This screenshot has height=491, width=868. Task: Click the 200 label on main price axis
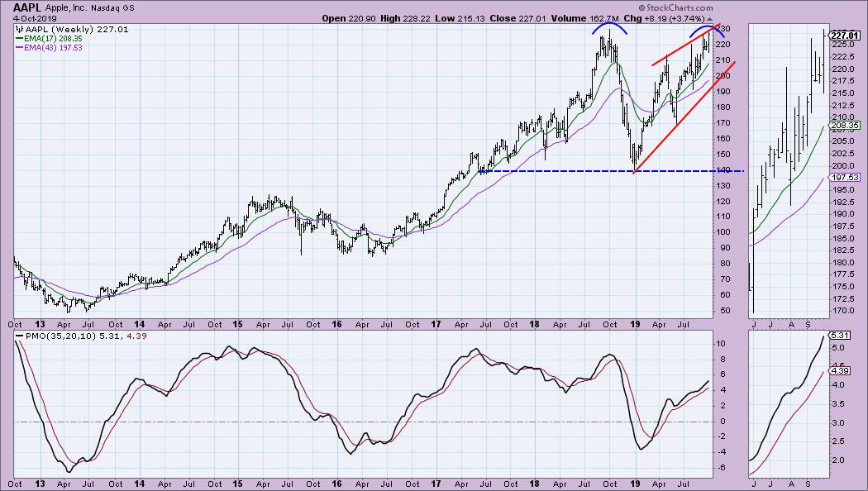(724, 76)
